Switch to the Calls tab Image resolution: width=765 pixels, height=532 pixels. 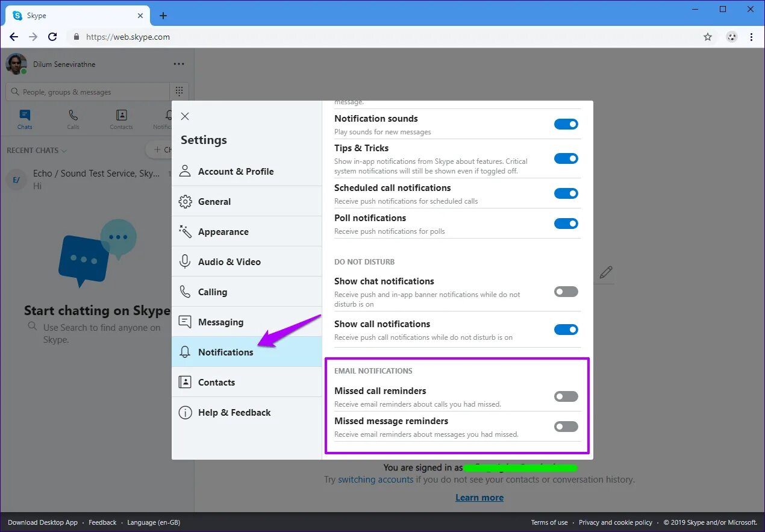click(73, 119)
